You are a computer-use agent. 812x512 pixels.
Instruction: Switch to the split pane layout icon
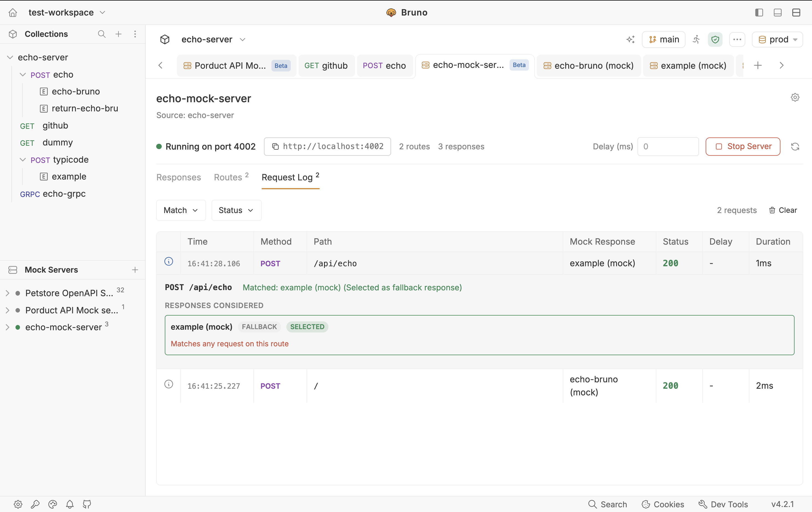(x=796, y=12)
